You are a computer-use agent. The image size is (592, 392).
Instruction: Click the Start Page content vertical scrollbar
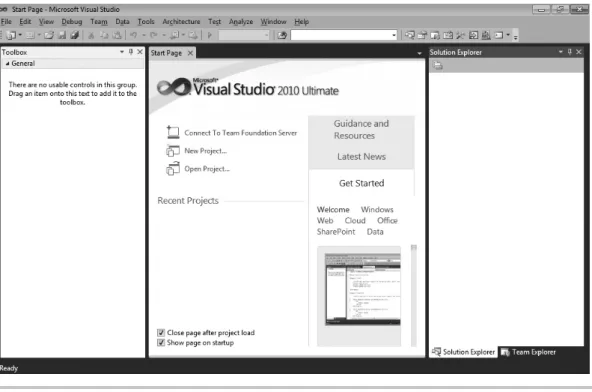[414, 295]
